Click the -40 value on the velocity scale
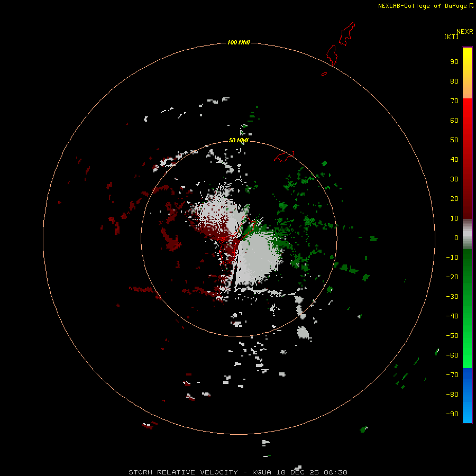476x476 pixels. (452, 316)
